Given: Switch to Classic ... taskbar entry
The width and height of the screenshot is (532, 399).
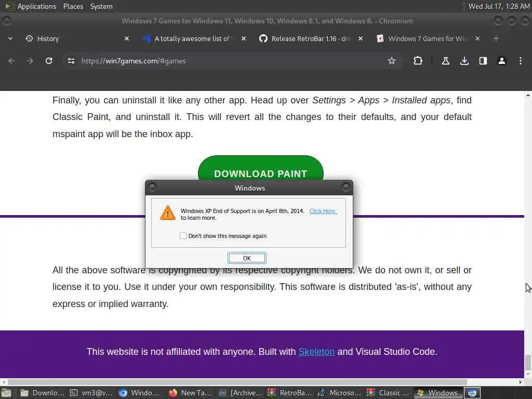Looking at the screenshot, I should [389, 393].
